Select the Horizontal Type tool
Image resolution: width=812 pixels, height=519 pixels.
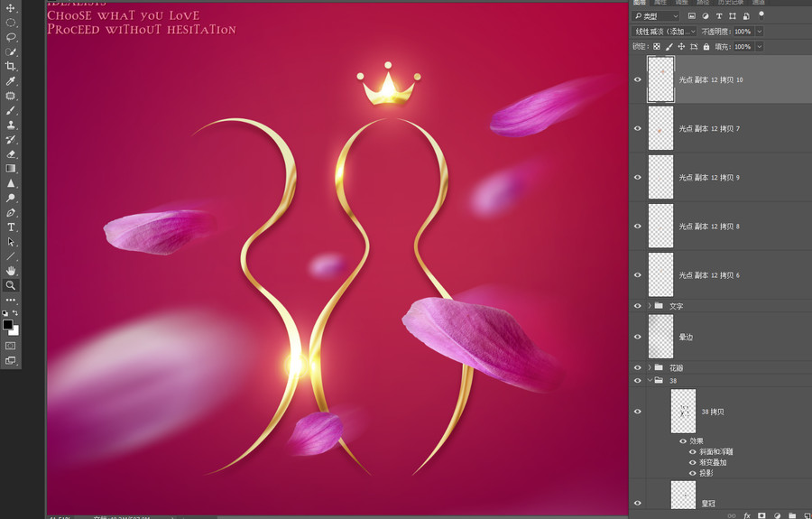click(10, 227)
